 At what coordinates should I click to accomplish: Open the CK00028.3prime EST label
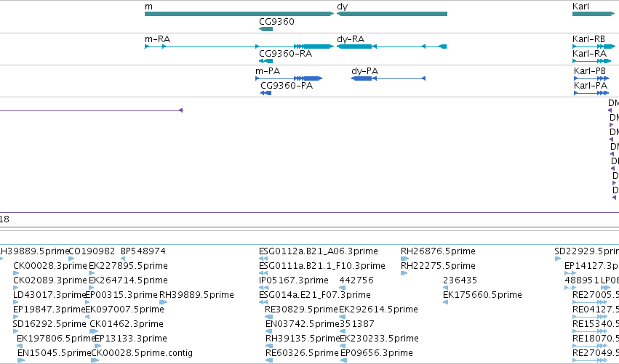(49, 266)
